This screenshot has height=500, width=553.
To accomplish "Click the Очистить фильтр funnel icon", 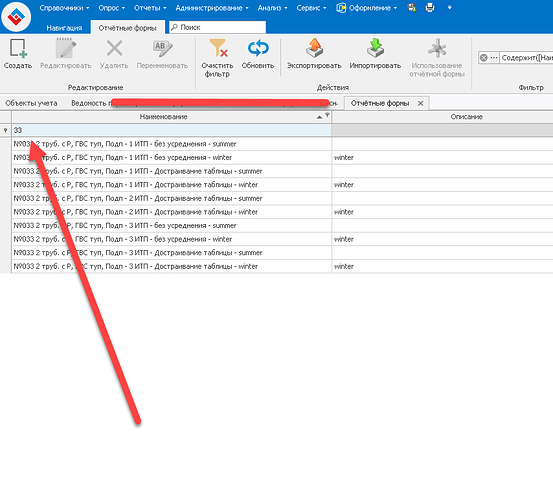I will point(218,48).
